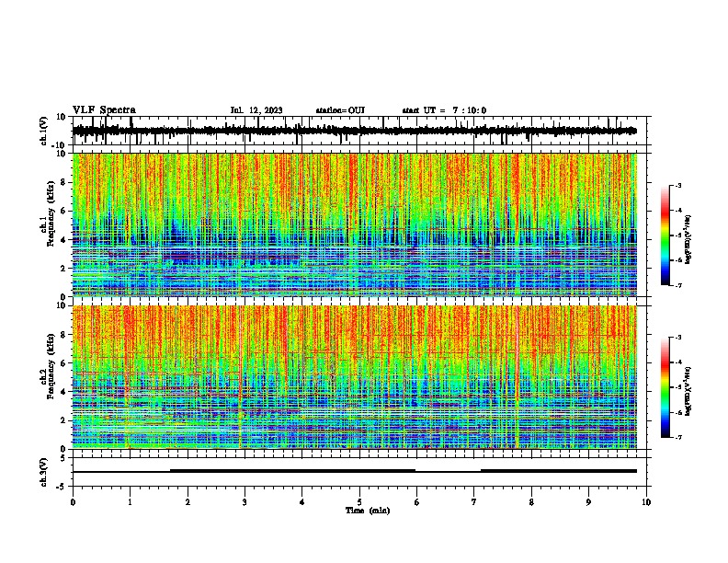
Task: Click the ch.2 frequency axis tick "6"
Action: tap(64, 363)
